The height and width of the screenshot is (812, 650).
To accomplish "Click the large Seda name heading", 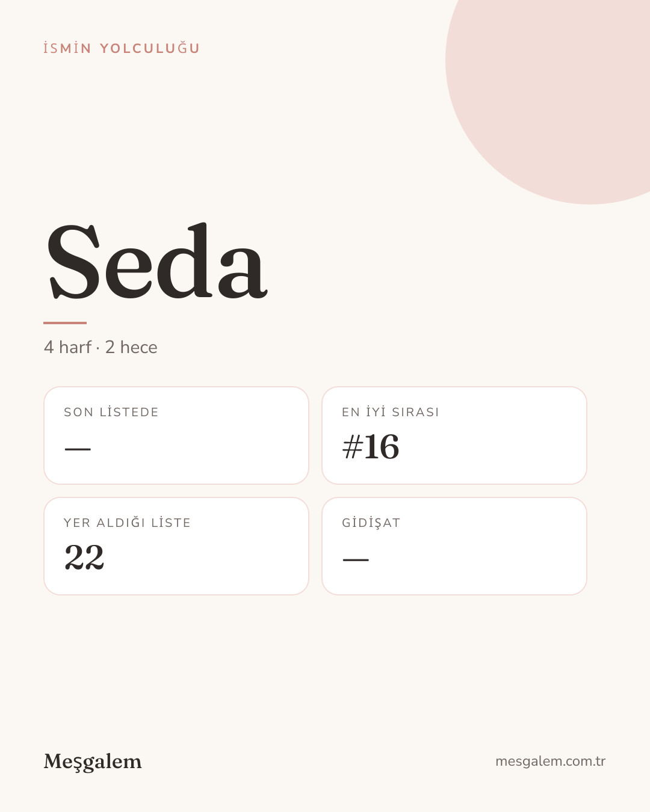I will 156,261.
